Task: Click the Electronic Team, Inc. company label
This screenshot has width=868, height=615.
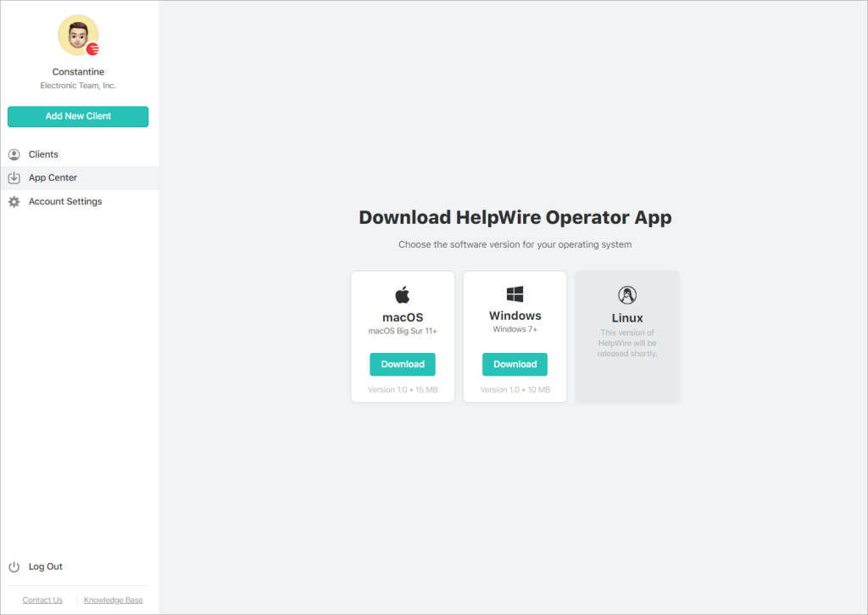Action: click(78, 85)
